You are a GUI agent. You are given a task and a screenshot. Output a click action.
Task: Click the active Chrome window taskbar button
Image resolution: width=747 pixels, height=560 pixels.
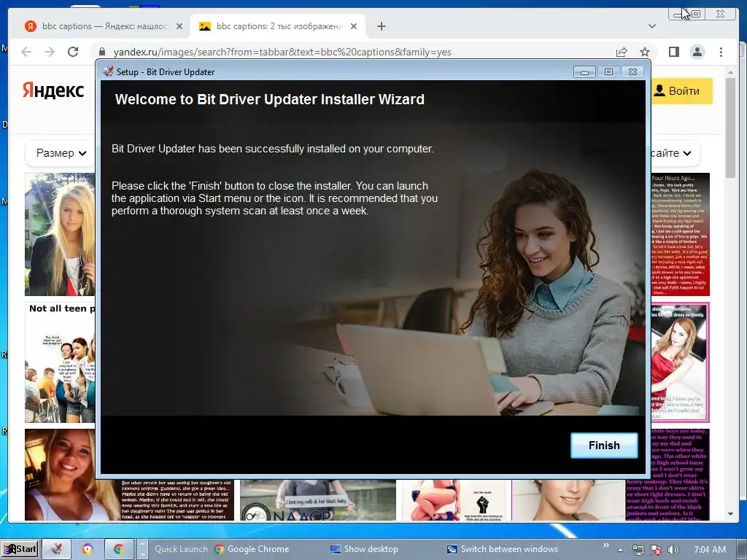[x=119, y=549]
